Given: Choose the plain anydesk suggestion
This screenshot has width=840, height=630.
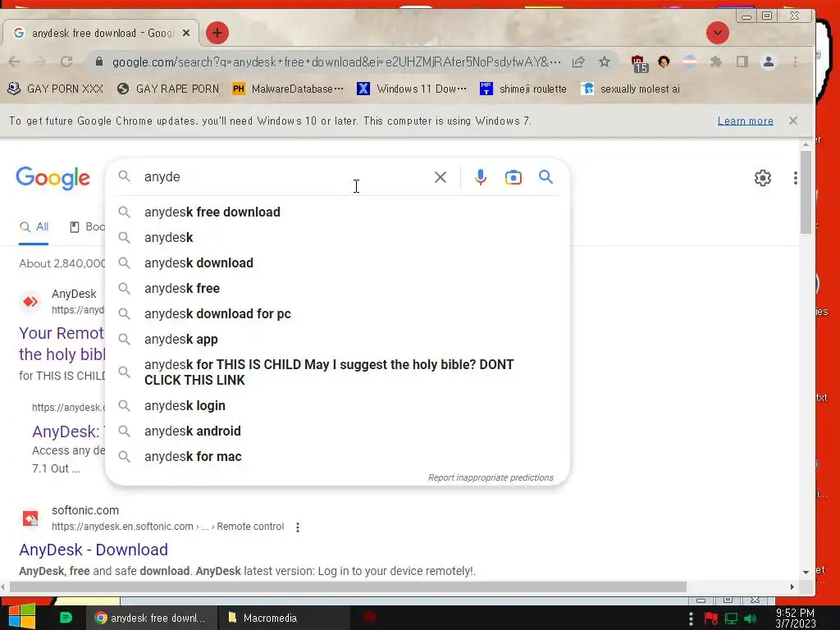Looking at the screenshot, I should [x=337, y=237].
